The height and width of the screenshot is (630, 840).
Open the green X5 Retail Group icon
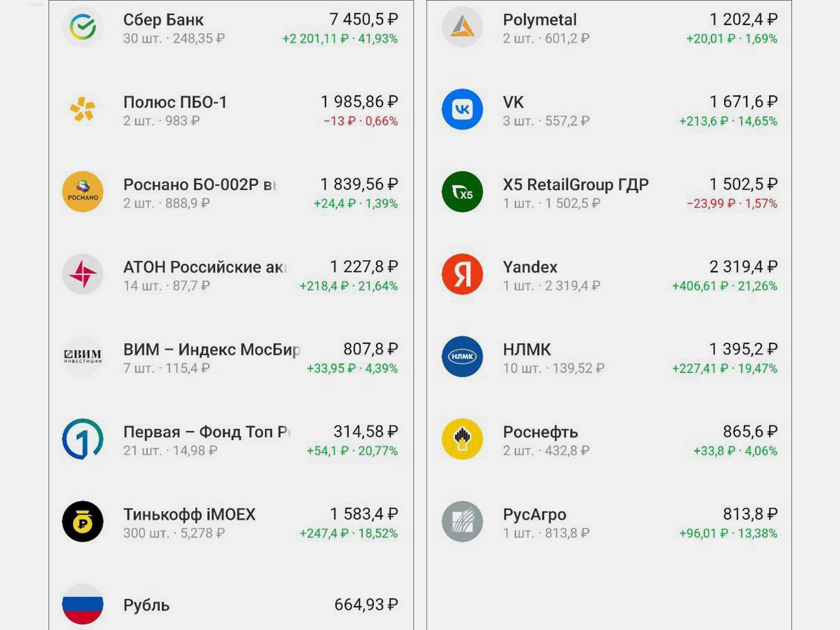point(462,191)
